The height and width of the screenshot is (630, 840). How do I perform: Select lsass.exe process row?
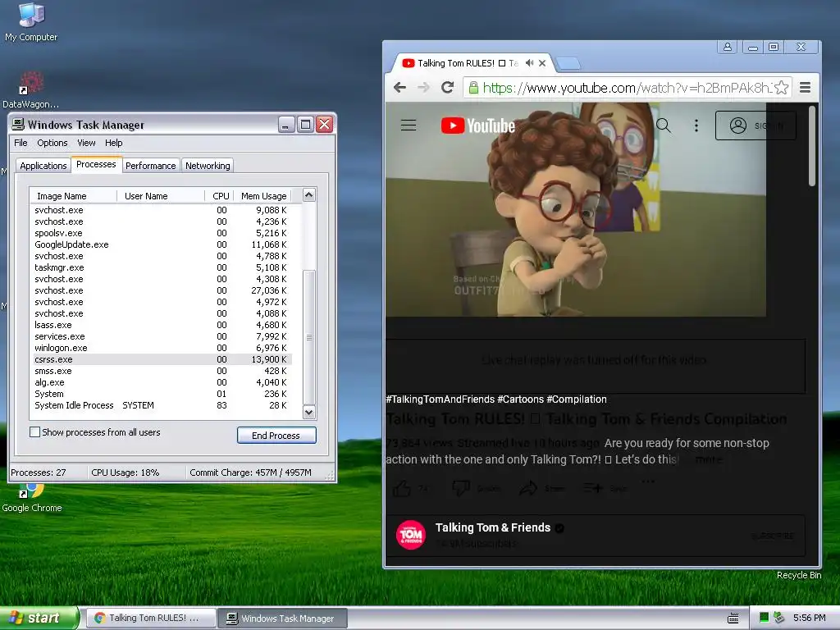161,325
